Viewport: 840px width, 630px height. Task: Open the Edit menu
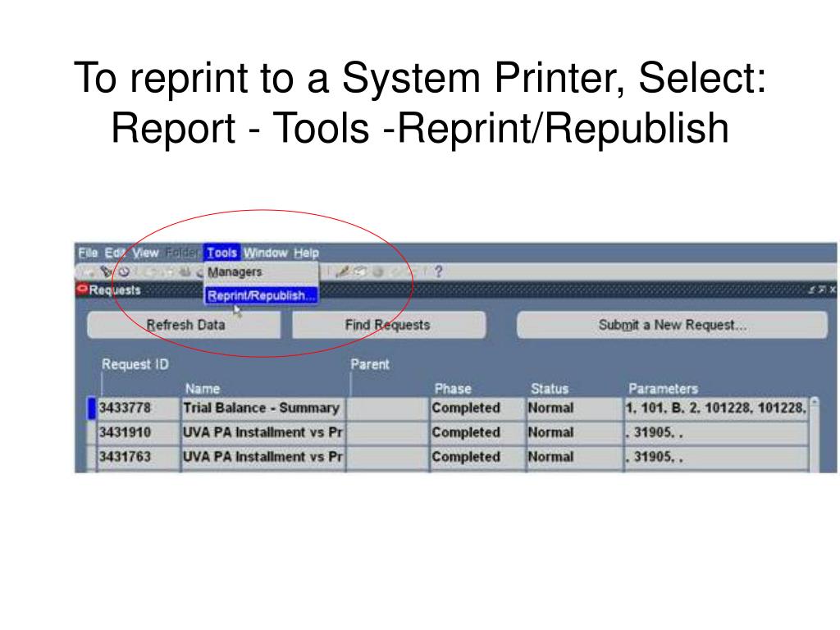pos(115,253)
